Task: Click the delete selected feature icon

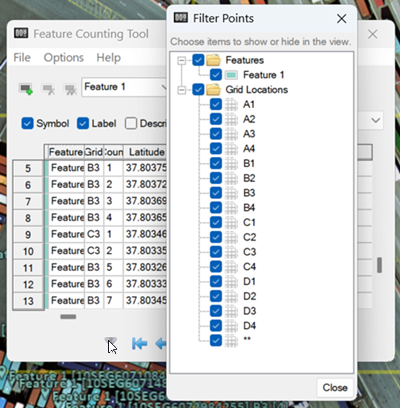Action: pos(48,89)
